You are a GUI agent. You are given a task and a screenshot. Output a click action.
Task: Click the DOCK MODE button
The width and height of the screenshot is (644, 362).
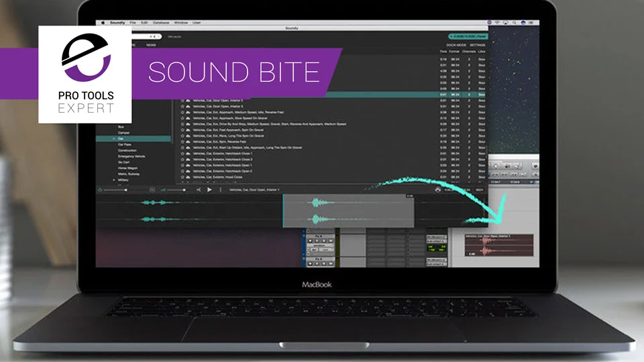(456, 45)
